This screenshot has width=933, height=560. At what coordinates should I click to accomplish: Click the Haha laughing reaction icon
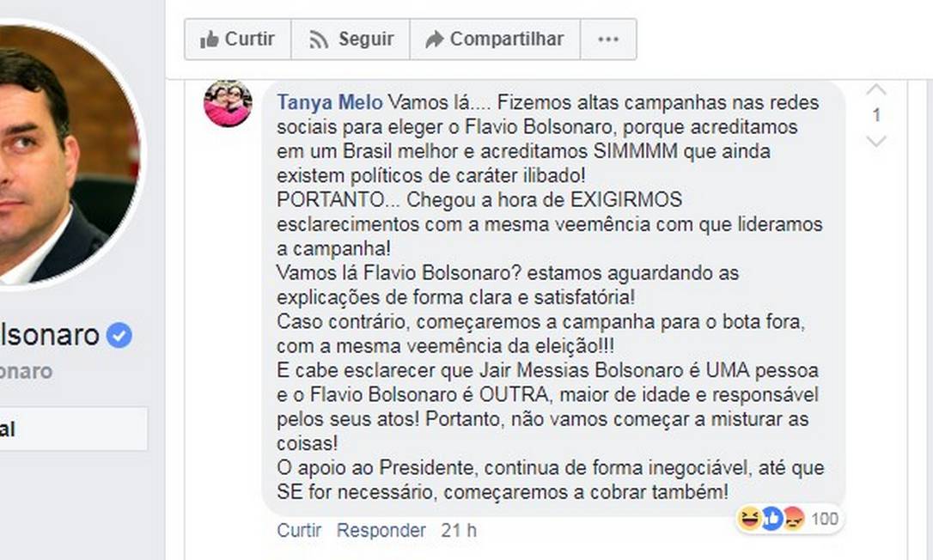point(749,518)
